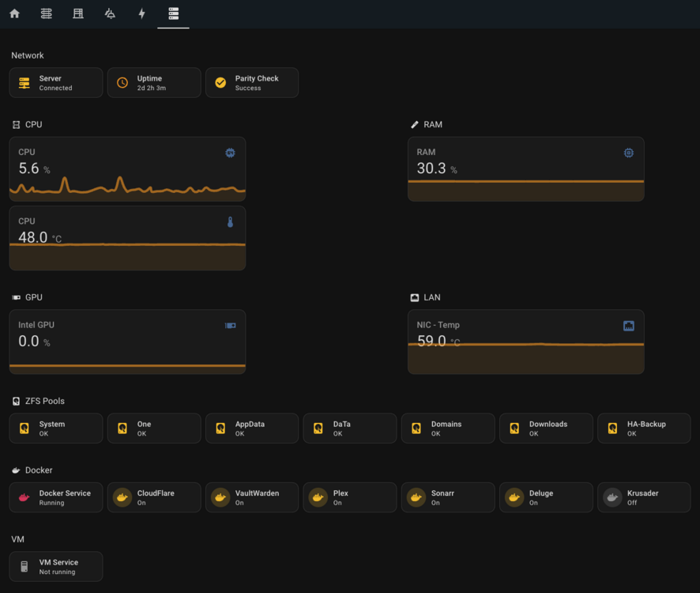Click the Parity Check checkmark icon
700x593 pixels.
pos(220,83)
